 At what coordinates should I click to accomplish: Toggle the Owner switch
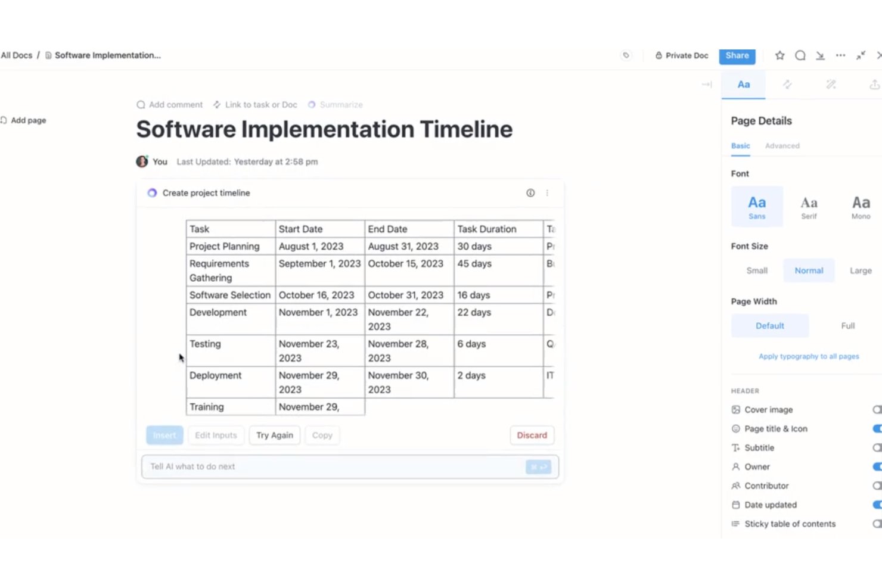tap(877, 467)
